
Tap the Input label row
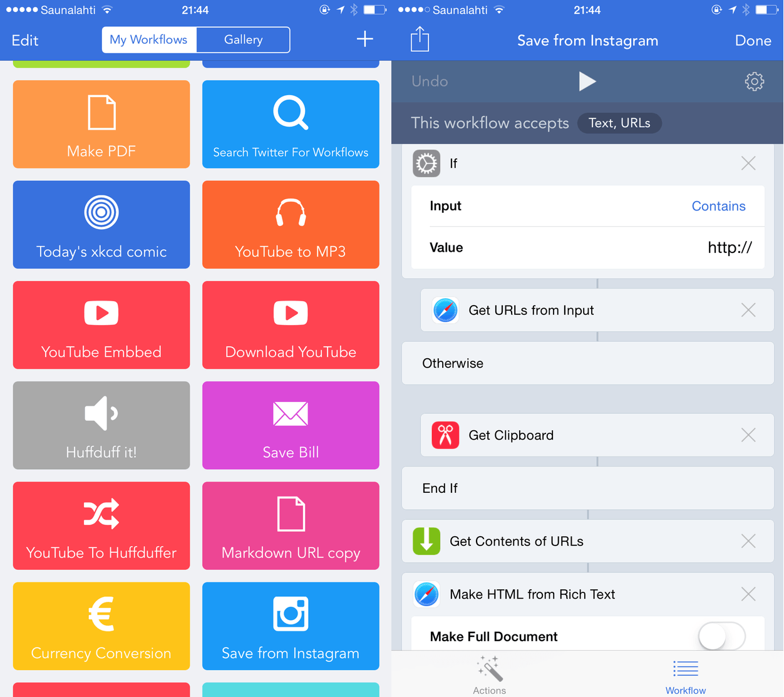588,206
